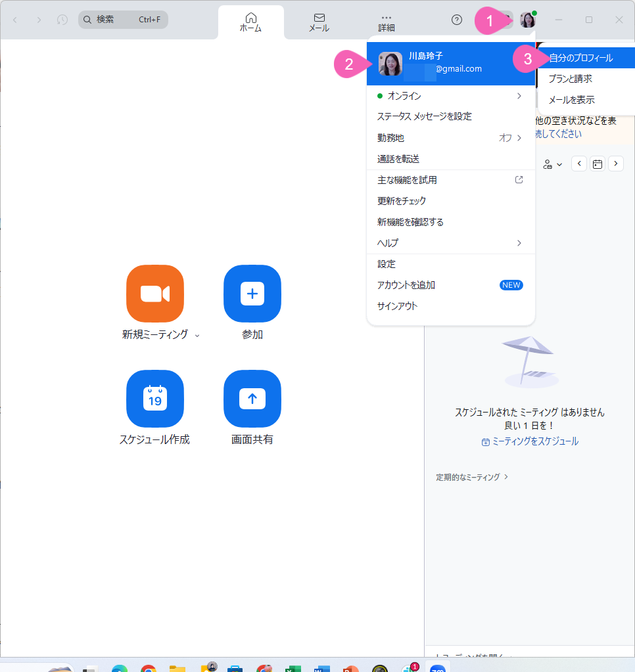Open the help question mark icon
This screenshot has height=672, width=635.
coord(457,20)
